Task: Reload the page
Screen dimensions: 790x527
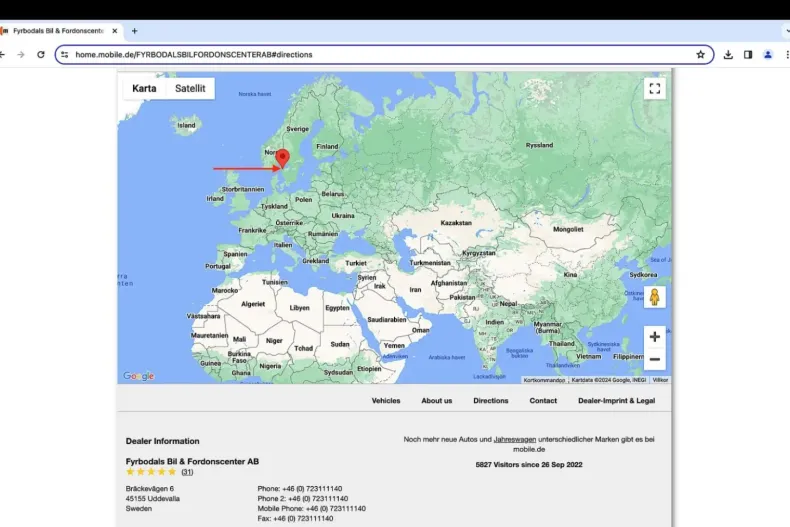Action: (41, 54)
